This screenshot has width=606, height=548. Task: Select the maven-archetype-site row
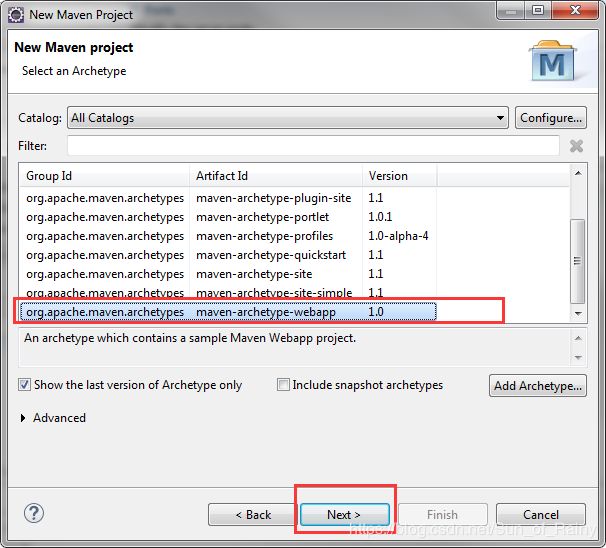[228, 274]
